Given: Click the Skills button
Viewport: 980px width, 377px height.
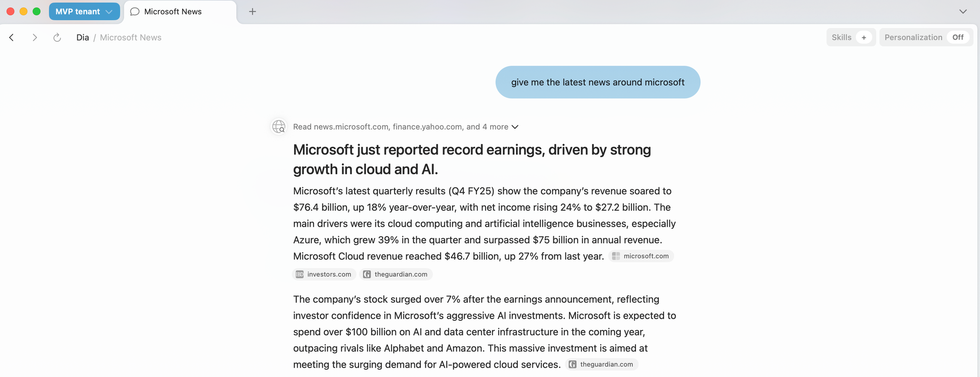Looking at the screenshot, I should click(841, 37).
